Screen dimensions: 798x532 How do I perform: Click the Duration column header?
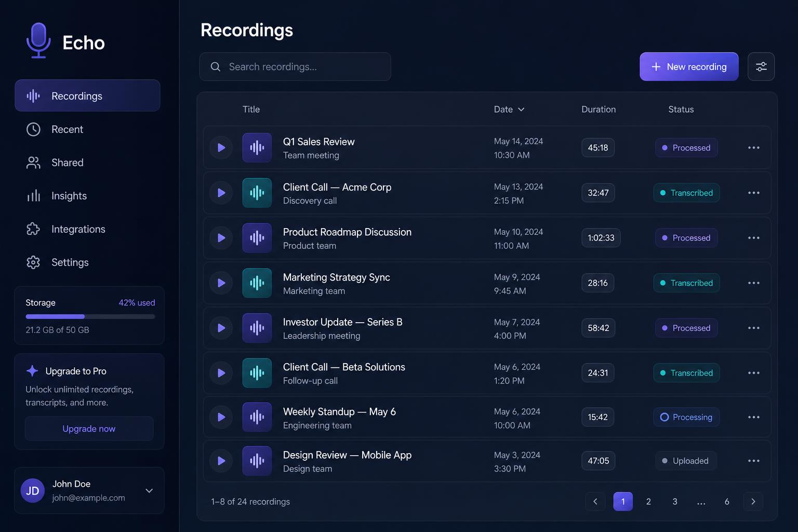[598, 109]
